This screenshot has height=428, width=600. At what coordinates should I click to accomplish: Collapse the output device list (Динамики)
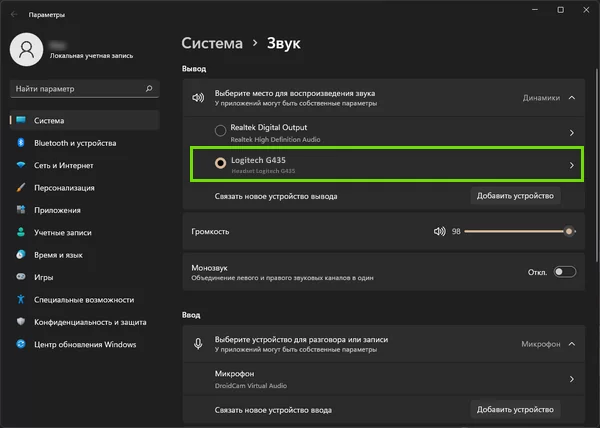pyautogui.click(x=571, y=98)
